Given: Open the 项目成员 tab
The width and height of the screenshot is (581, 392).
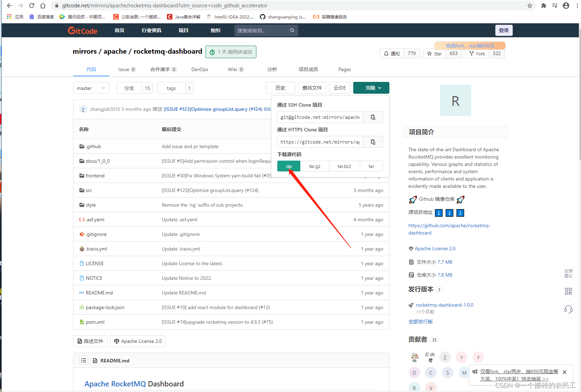Looking at the screenshot, I should pyautogui.click(x=308, y=69).
